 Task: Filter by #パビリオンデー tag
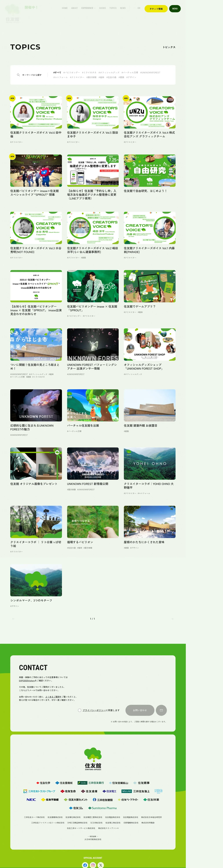click(72, 72)
